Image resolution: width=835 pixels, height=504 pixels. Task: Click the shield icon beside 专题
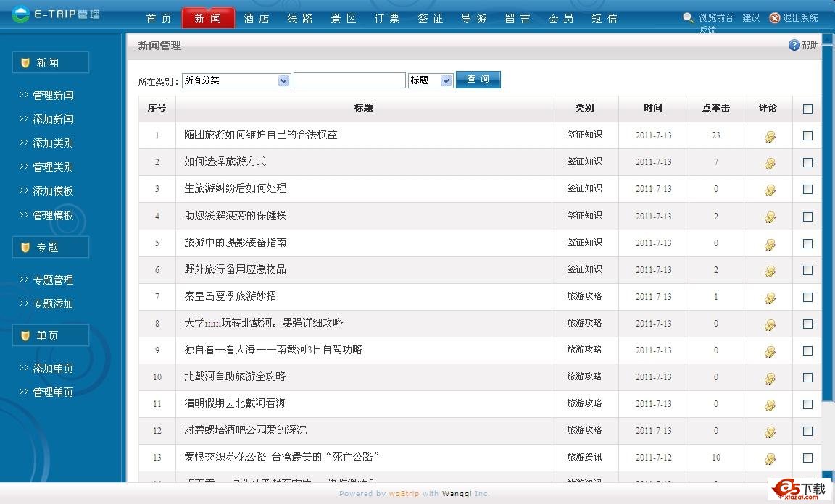pyautogui.click(x=25, y=248)
